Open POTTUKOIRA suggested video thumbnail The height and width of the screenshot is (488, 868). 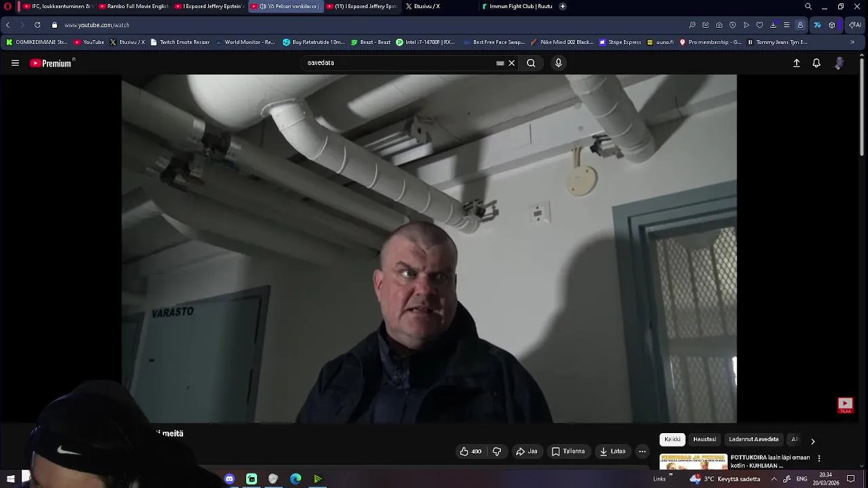693,462
